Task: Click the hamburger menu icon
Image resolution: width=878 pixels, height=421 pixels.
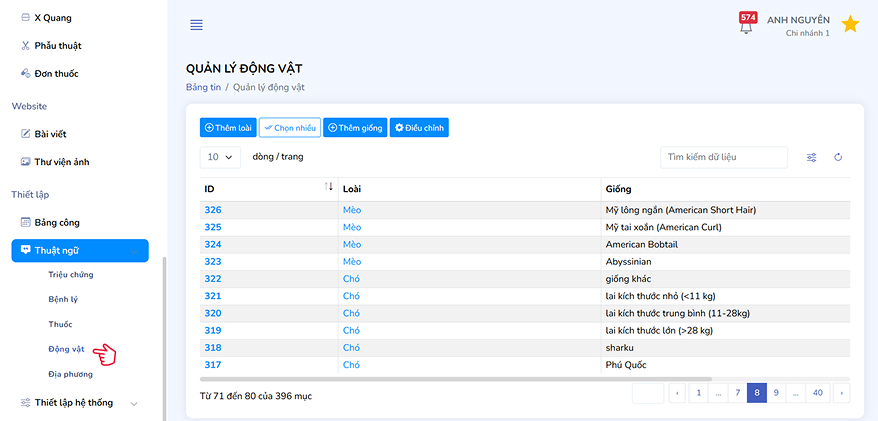Action: tap(196, 25)
